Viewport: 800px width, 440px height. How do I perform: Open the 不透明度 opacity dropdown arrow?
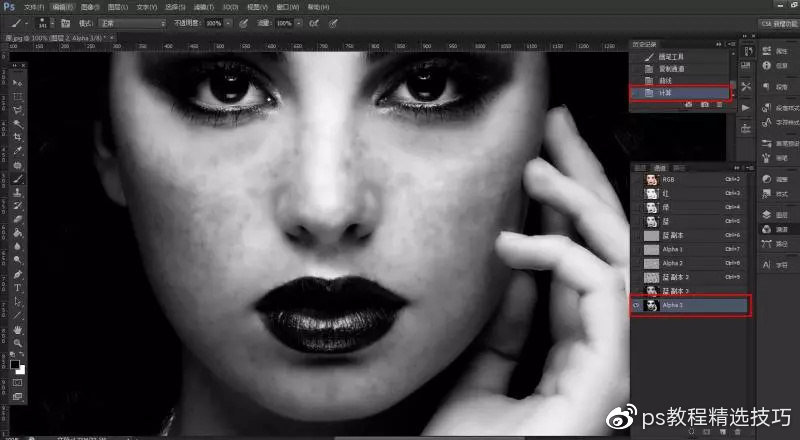pyautogui.click(x=229, y=21)
